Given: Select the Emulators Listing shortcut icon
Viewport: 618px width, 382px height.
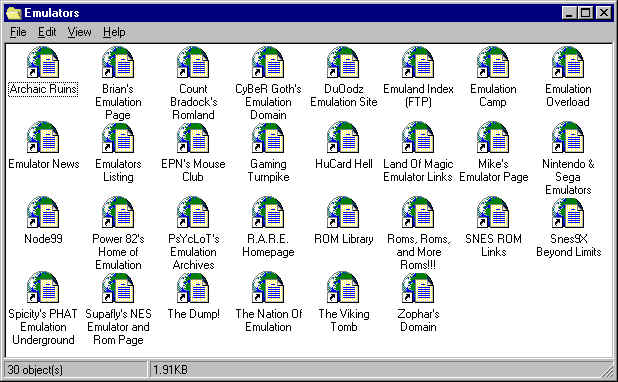Looking at the screenshot, I should point(118,137).
